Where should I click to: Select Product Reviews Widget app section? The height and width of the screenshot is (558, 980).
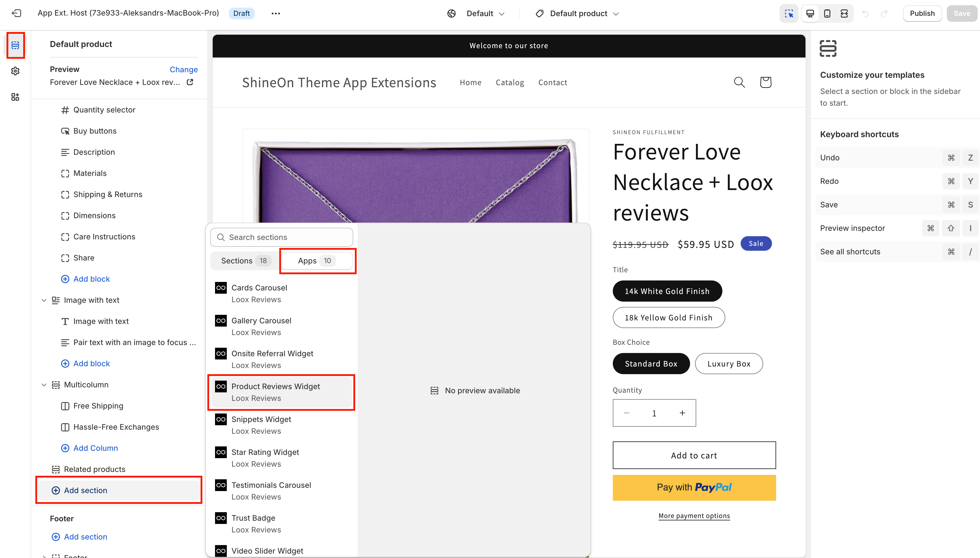(281, 392)
